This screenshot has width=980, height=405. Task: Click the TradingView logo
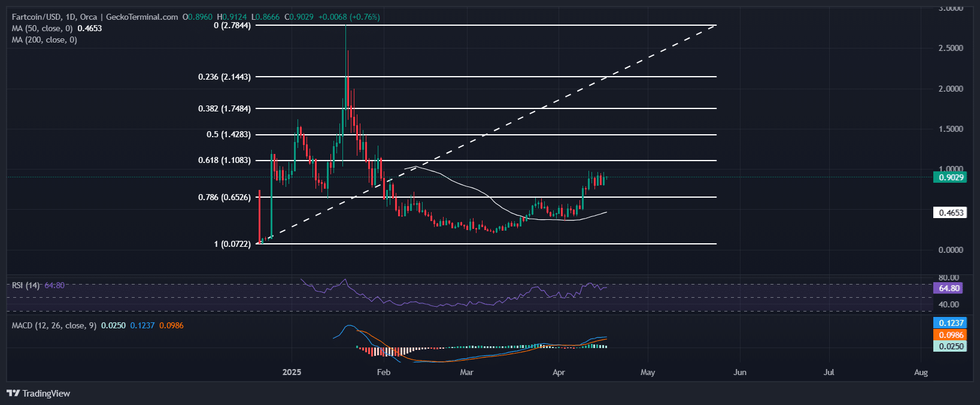click(38, 394)
